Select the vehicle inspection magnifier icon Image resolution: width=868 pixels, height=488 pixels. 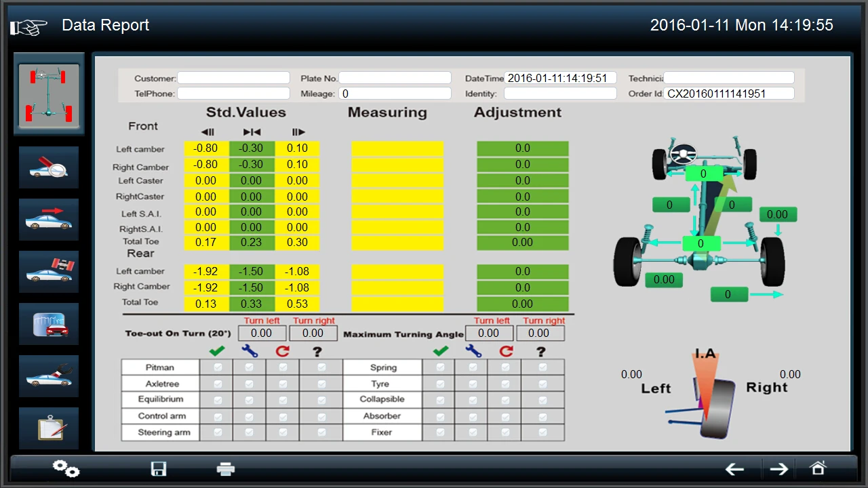coord(48,167)
